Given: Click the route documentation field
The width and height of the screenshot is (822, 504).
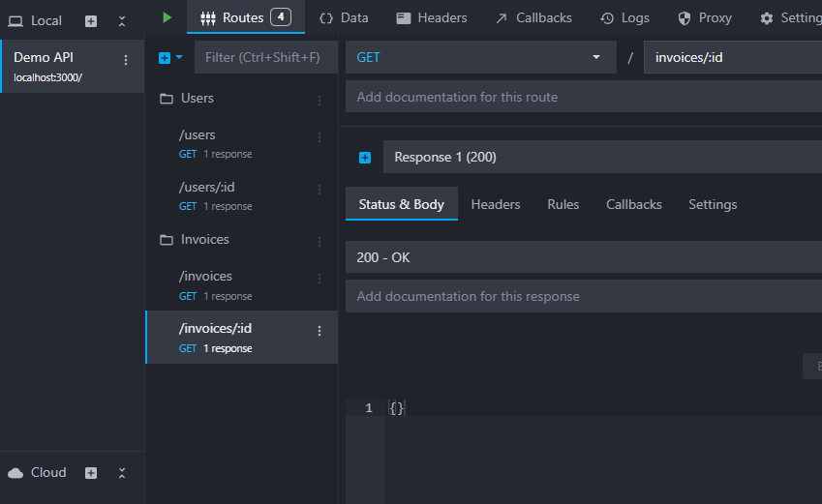Looking at the screenshot, I should (x=583, y=97).
